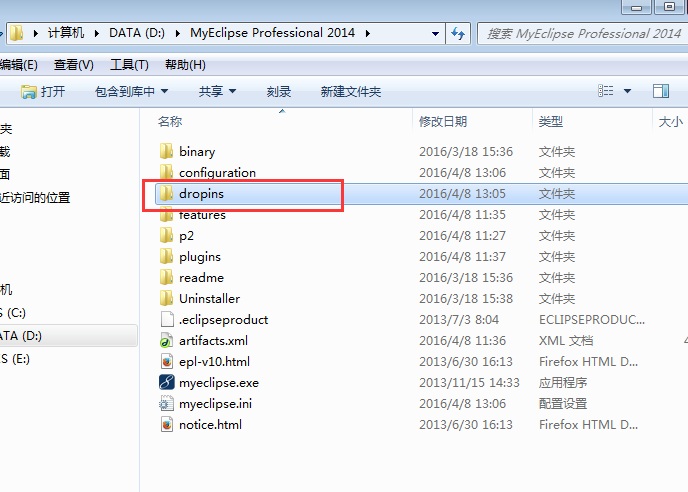Click the artifacts.xml file icon
The width and height of the screenshot is (688, 492).
(166, 341)
